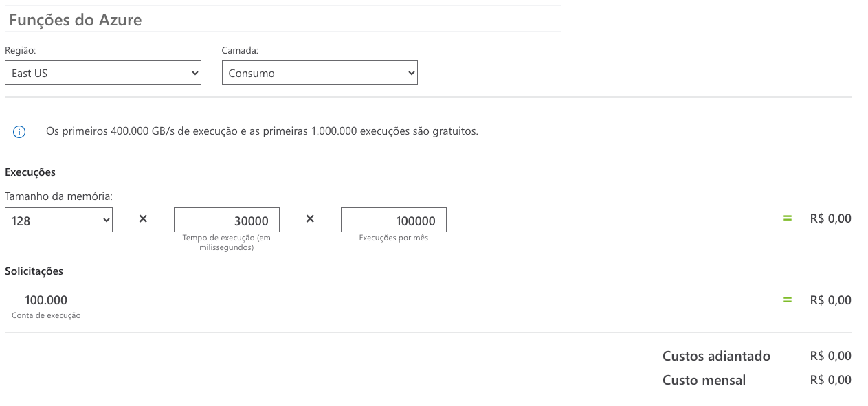Viewport: 868px width, 406px height.
Task: Click green equals sign in Execuções row
Action: point(788,218)
